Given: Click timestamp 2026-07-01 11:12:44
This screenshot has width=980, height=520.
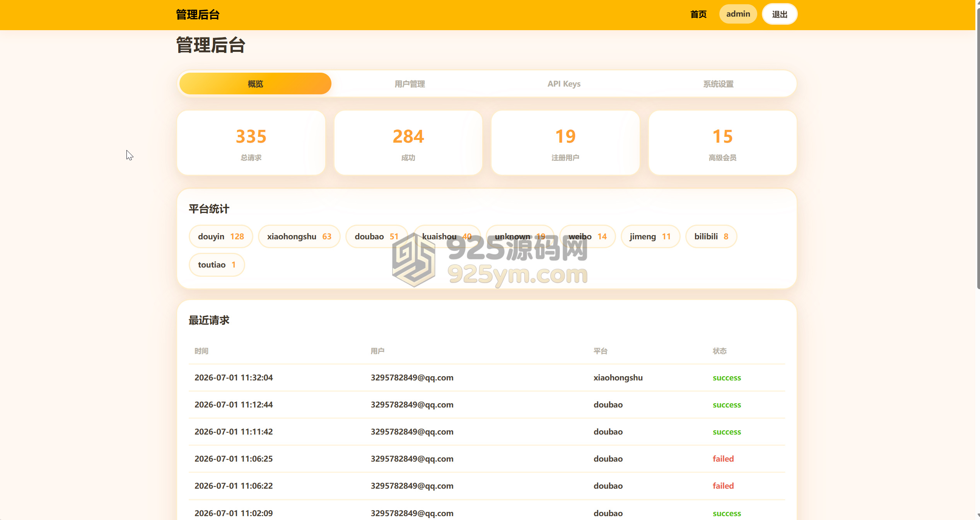Looking at the screenshot, I should 234,405.
